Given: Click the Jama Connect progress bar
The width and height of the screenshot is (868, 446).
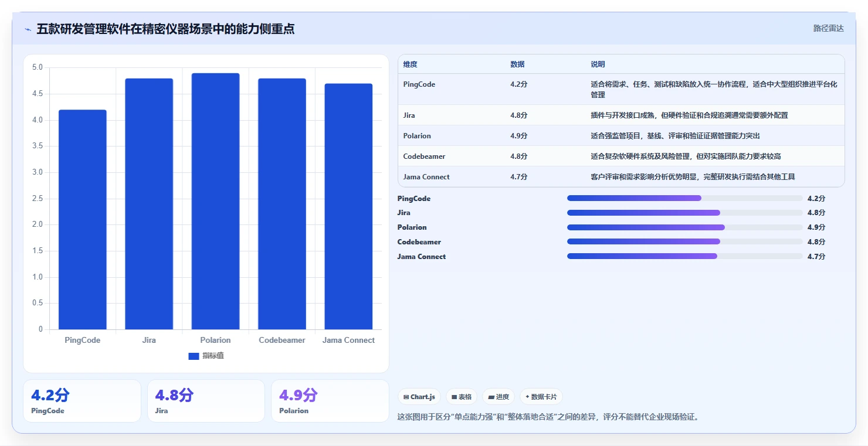Looking at the screenshot, I should 685,256.
